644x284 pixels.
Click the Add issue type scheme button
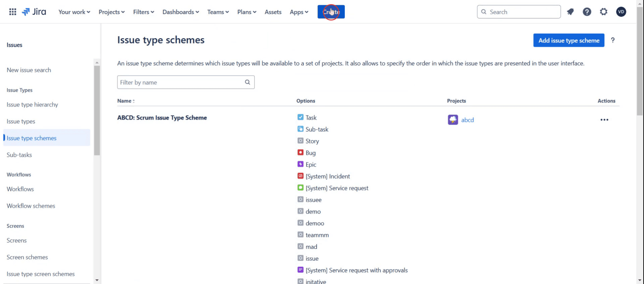click(x=569, y=40)
